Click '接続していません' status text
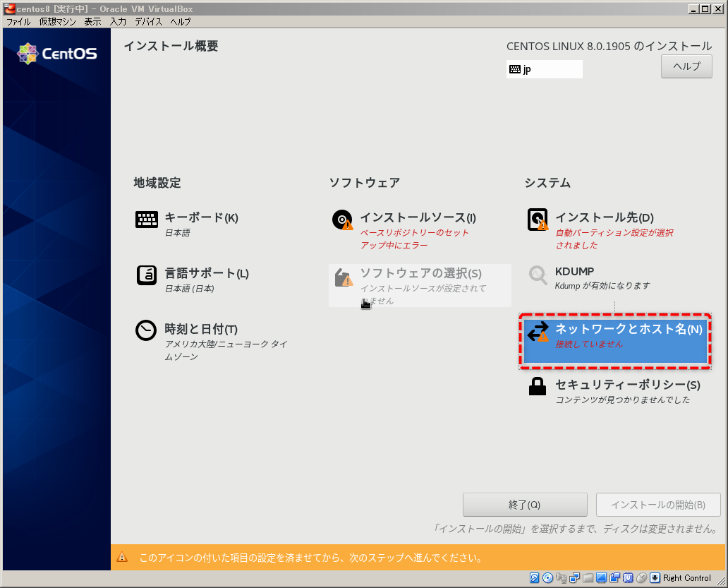The width and height of the screenshot is (728, 588). (589, 344)
